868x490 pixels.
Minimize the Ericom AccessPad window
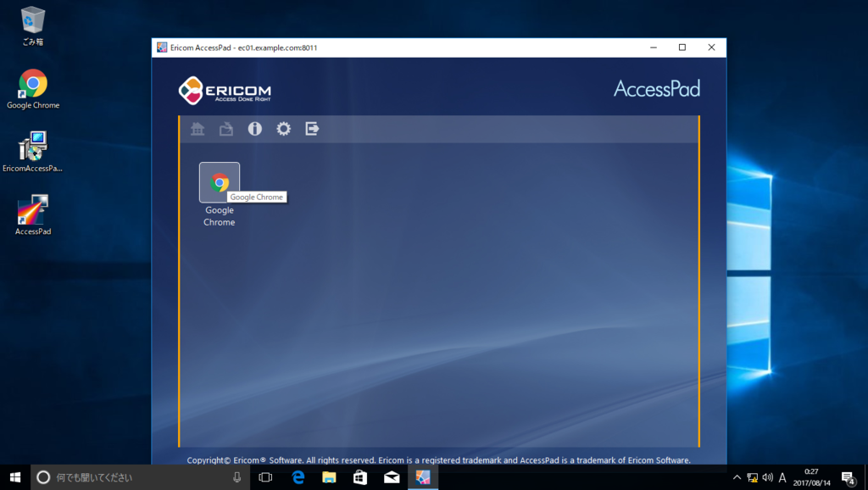[654, 47]
